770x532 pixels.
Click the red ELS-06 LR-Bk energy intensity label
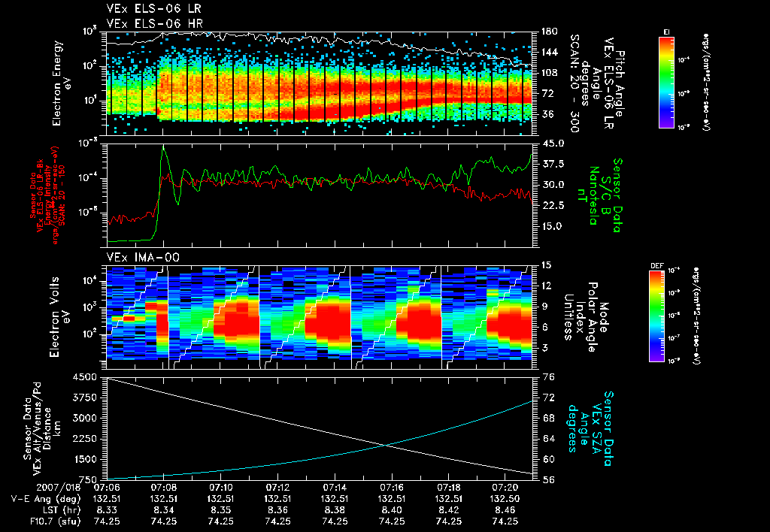[x=47, y=195]
